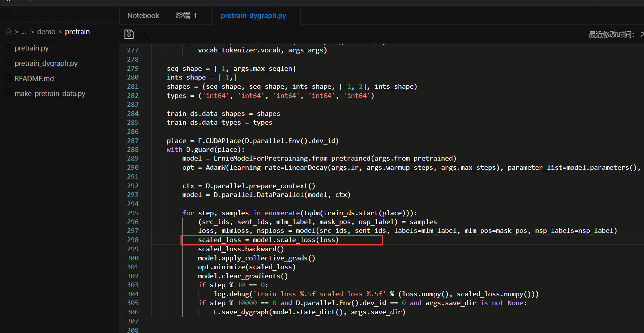Image resolution: width=644 pixels, height=333 pixels.
Task: Select the pretrain_dygraph.py editor tab
Action: point(253,15)
